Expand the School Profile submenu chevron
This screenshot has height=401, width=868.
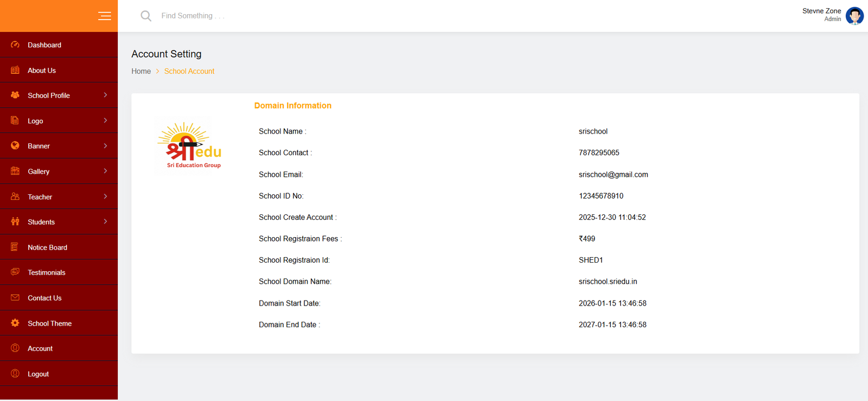pos(105,95)
